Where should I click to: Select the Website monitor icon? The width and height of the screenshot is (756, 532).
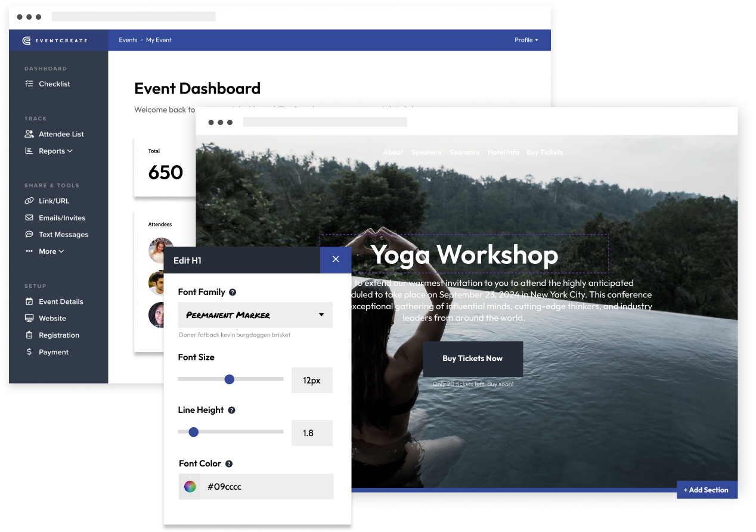pyautogui.click(x=29, y=318)
